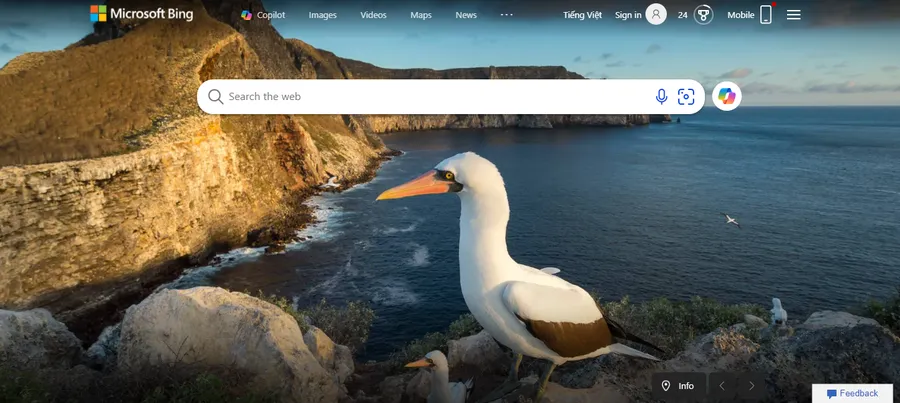Open the Feedback button

[852, 393]
